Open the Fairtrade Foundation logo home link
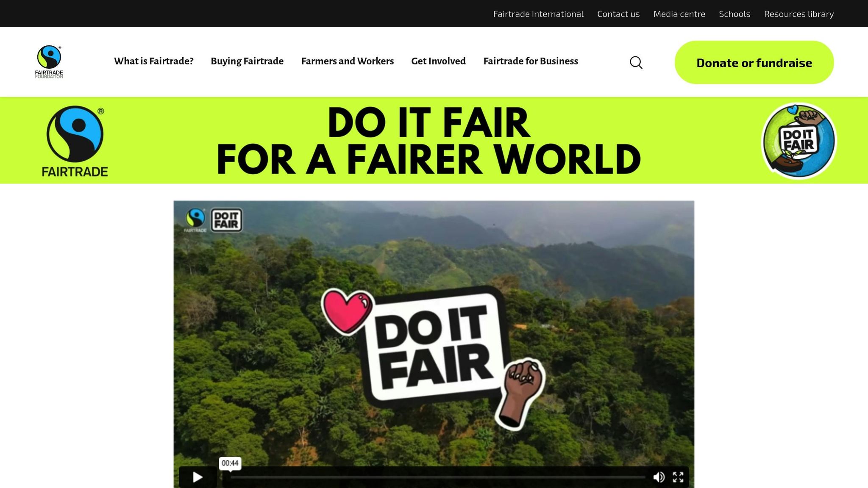Screen dimensions: 868x488 tap(49, 62)
